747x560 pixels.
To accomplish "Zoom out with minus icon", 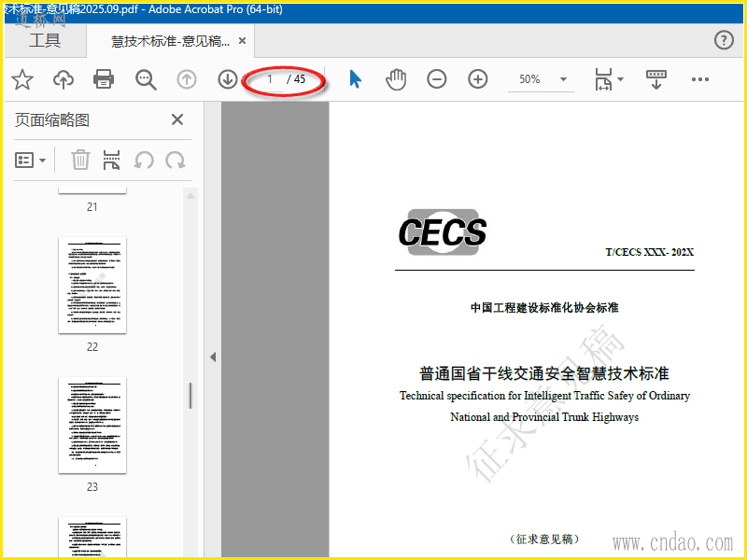I will (x=436, y=79).
